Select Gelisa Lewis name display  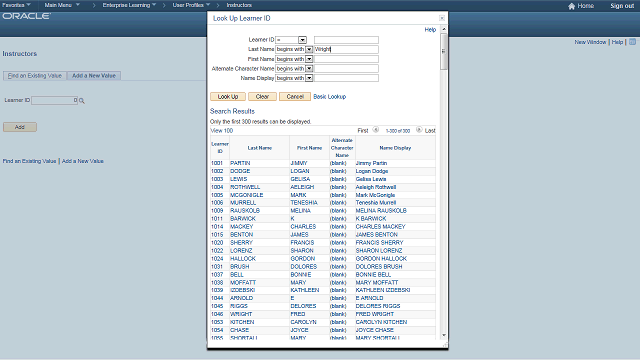click(371, 179)
